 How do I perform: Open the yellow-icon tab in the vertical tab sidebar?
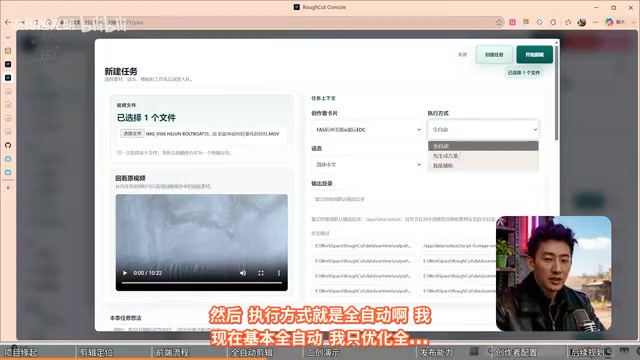pos(8,51)
